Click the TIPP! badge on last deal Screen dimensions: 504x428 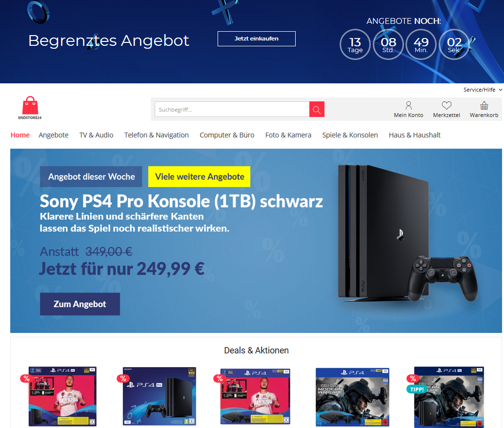[417, 389]
